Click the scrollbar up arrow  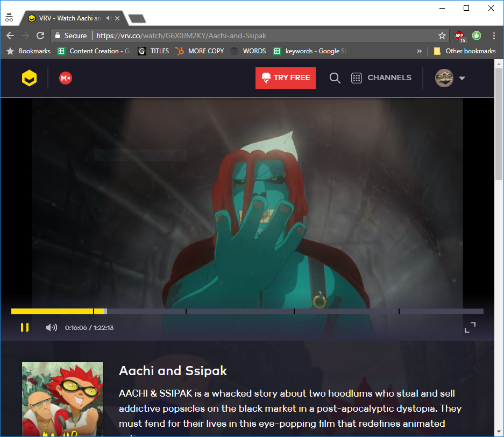tap(499, 64)
